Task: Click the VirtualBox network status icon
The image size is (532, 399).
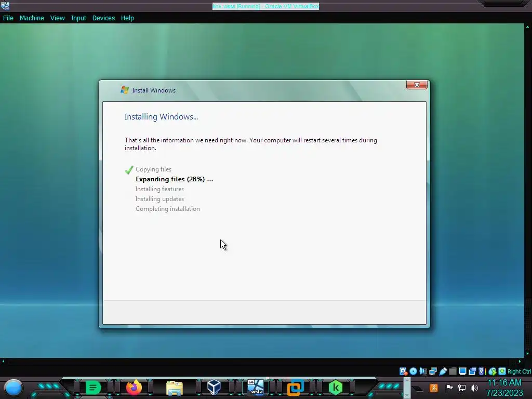Action: [433, 371]
